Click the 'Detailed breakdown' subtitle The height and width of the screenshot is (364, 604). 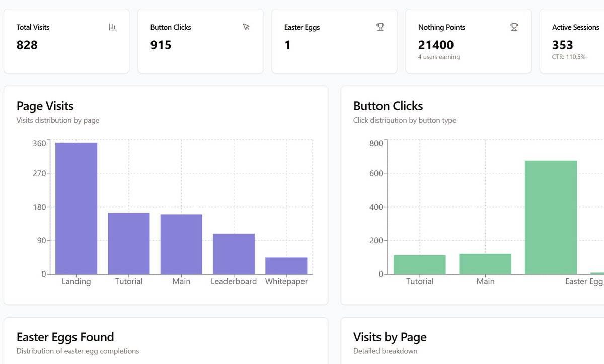pos(385,351)
